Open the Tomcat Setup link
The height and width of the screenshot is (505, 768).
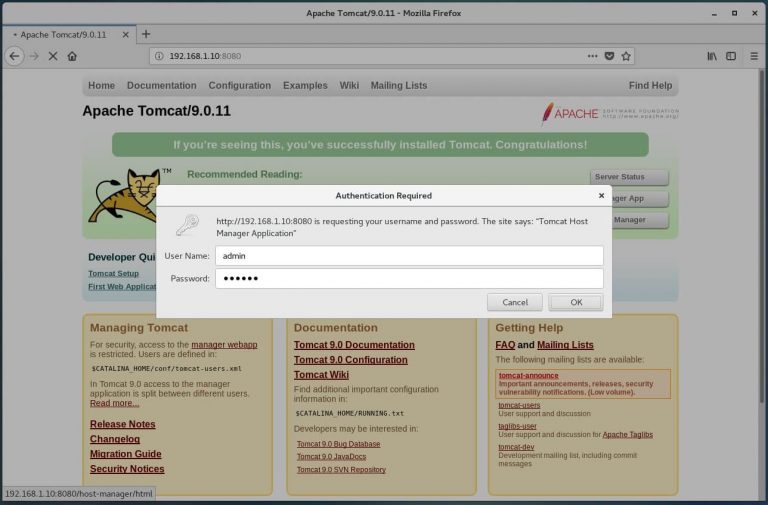click(x=114, y=273)
